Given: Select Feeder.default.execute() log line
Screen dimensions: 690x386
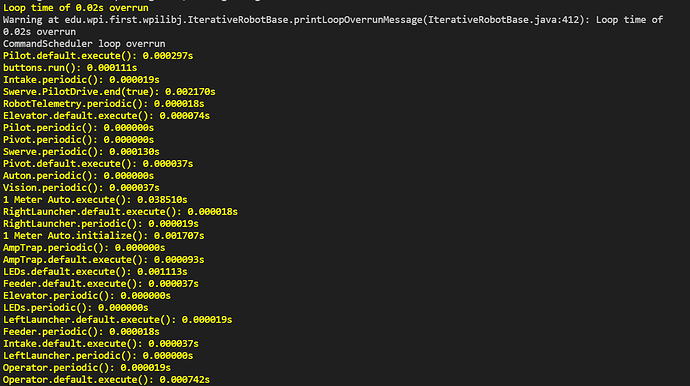Looking at the screenshot, I should [101, 284].
